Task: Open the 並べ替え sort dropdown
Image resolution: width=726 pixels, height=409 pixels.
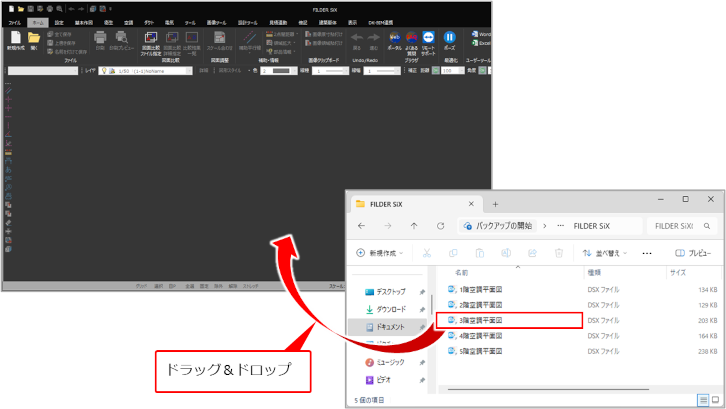Action: click(604, 253)
